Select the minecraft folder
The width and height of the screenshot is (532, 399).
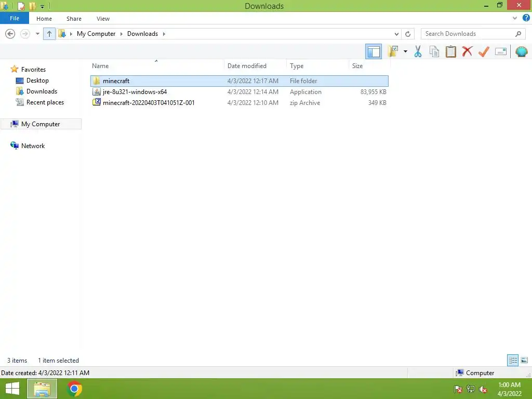point(240,81)
